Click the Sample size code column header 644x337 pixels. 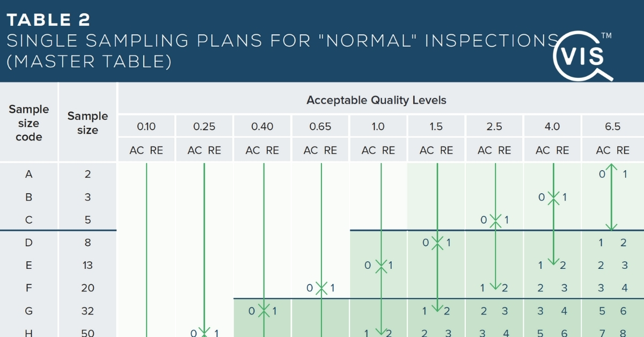(x=29, y=123)
